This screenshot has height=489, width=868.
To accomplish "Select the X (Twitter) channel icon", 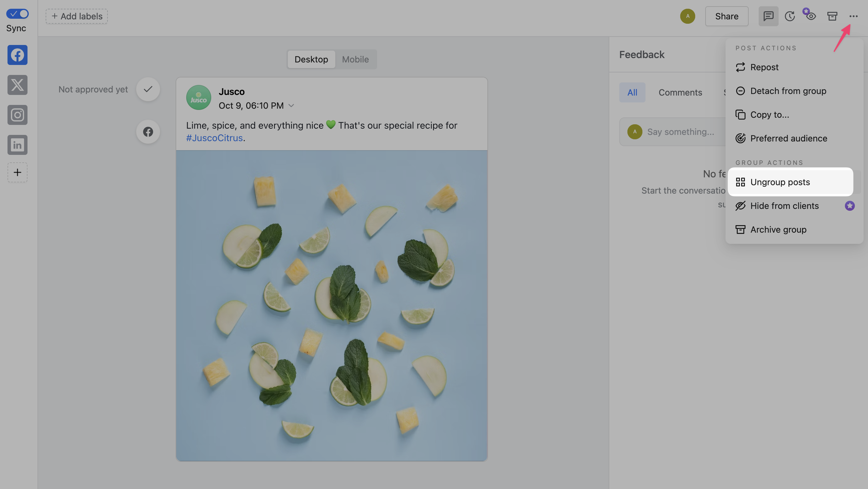I will coord(17,85).
